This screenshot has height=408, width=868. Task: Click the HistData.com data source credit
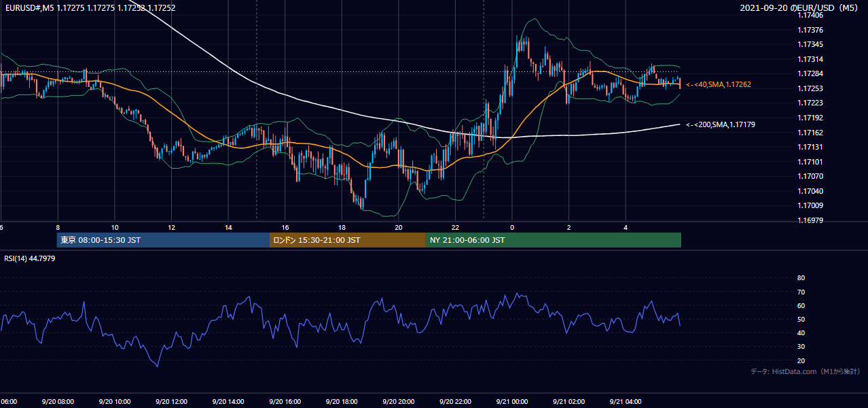806,371
